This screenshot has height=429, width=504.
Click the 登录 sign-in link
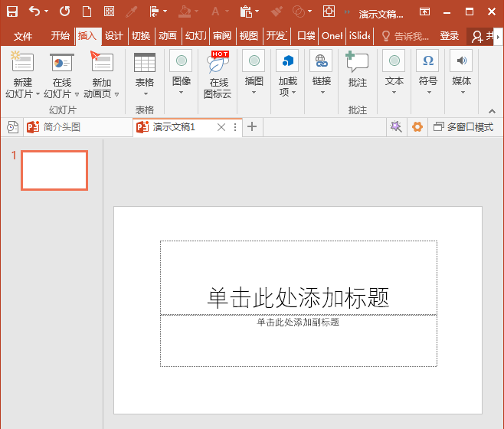(x=449, y=36)
